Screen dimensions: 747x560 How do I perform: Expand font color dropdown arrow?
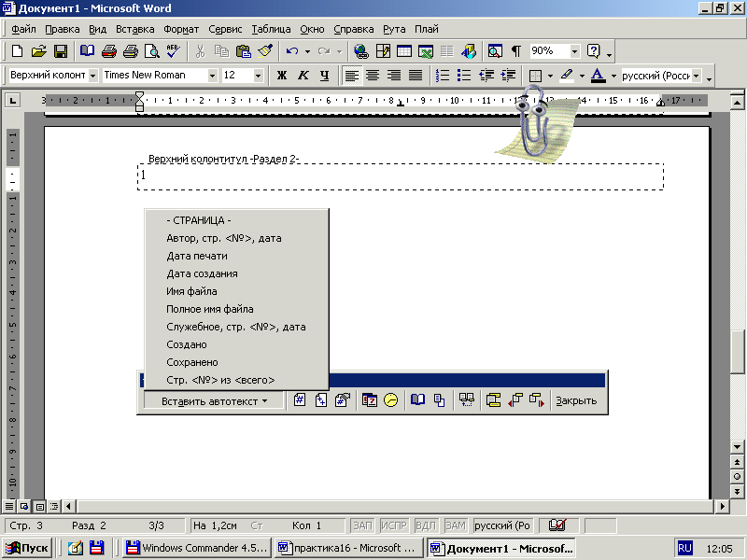click(613, 76)
